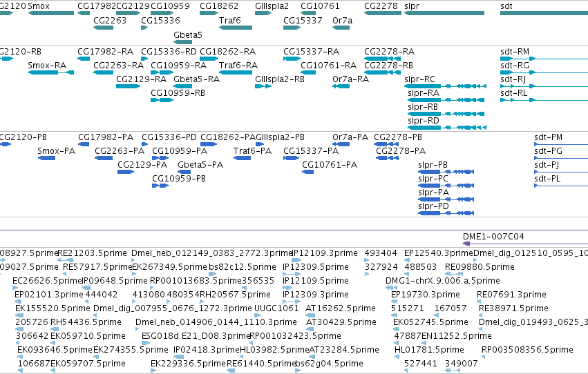Image resolution: width=588 pixels, height=374 pixels.
Task: Select the Smox-RA transcript
Action: 51,72
